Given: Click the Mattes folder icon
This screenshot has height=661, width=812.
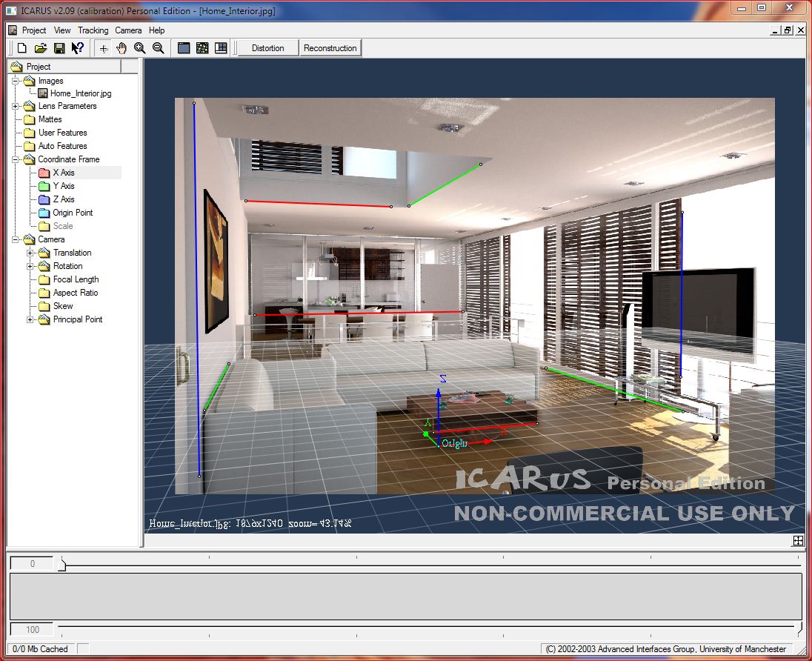Looking at the screenshot, I should coord(30,119).
